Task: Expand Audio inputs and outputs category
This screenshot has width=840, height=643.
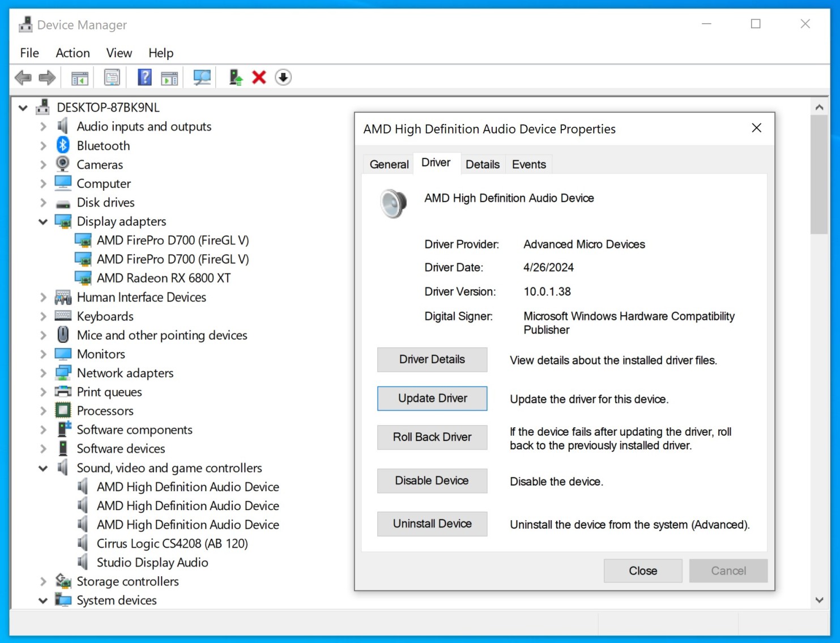Action: [43, 127]
